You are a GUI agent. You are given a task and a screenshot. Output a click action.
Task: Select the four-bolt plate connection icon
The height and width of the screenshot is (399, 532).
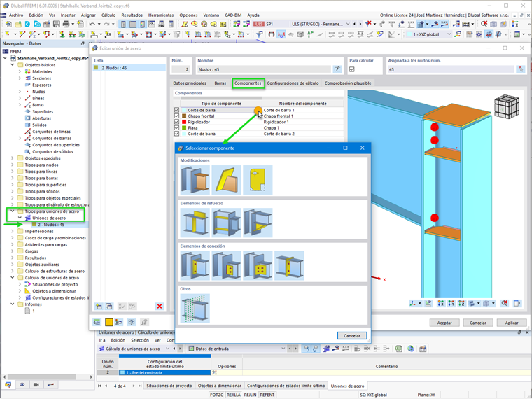(258, 266)
